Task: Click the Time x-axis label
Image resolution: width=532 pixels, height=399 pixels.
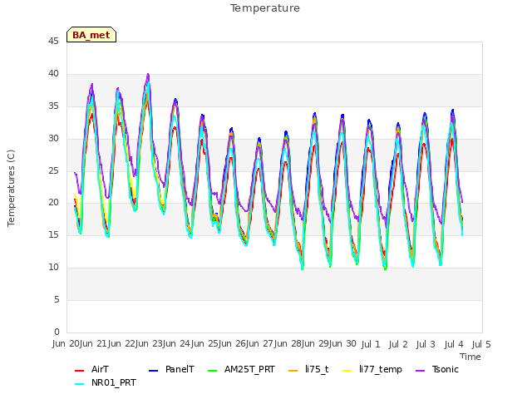Action: pyautogui.click(x=470, y=357)
